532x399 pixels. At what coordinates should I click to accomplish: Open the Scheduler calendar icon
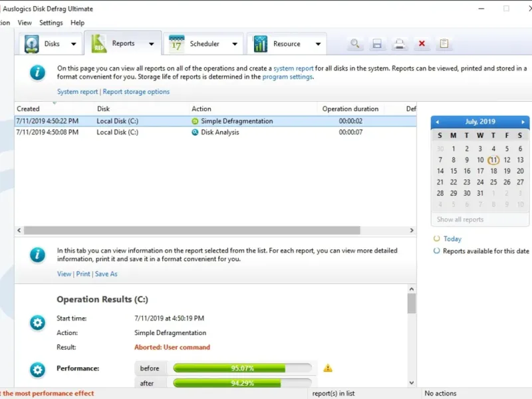(x=176, y=44)
